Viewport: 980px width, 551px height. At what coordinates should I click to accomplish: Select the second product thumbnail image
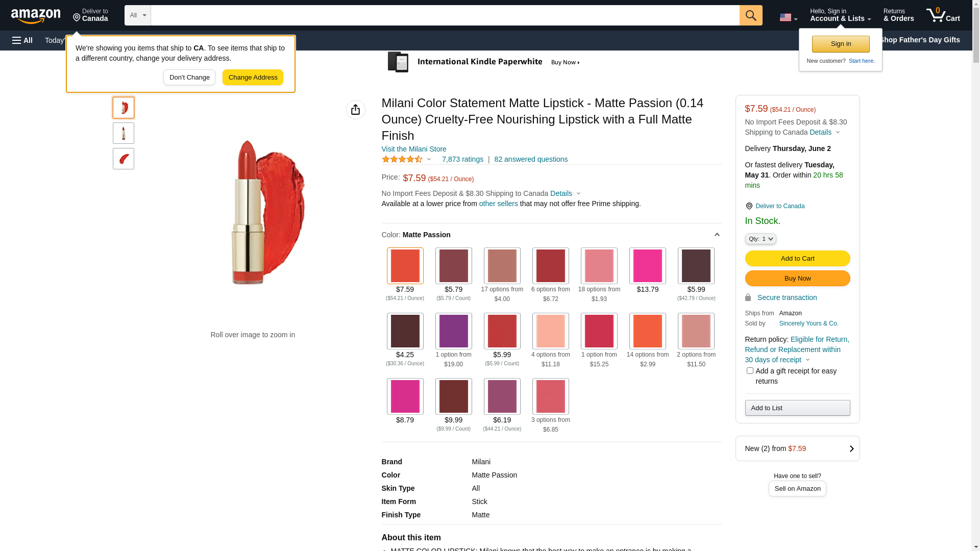124,133
